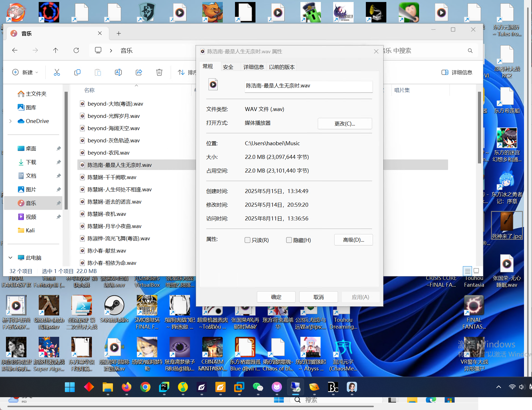
Task: Open Kali folder in sidebar
Action: click(x=30, y=230)
